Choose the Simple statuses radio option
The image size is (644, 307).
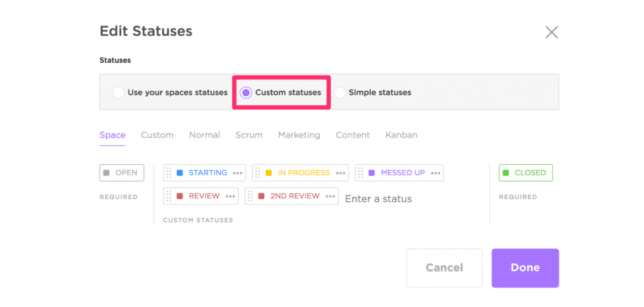340,93
